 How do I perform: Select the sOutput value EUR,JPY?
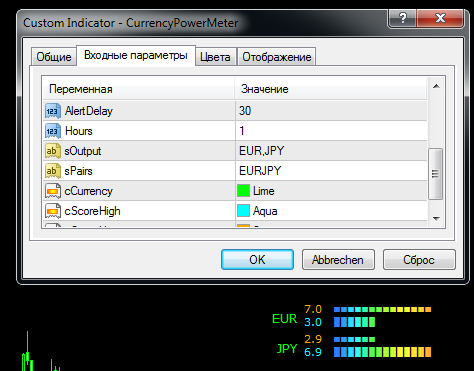click(261, 151)
